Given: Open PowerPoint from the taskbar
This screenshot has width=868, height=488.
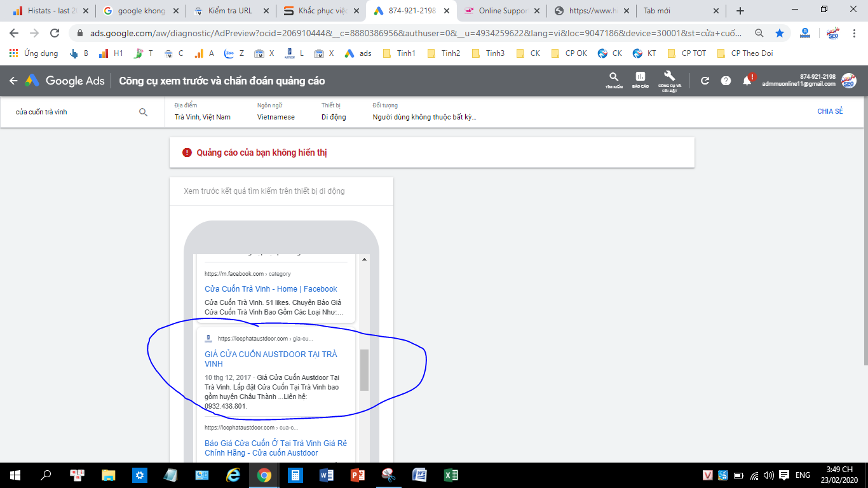Looking at the screenshot, I should [x=358, y=475].
